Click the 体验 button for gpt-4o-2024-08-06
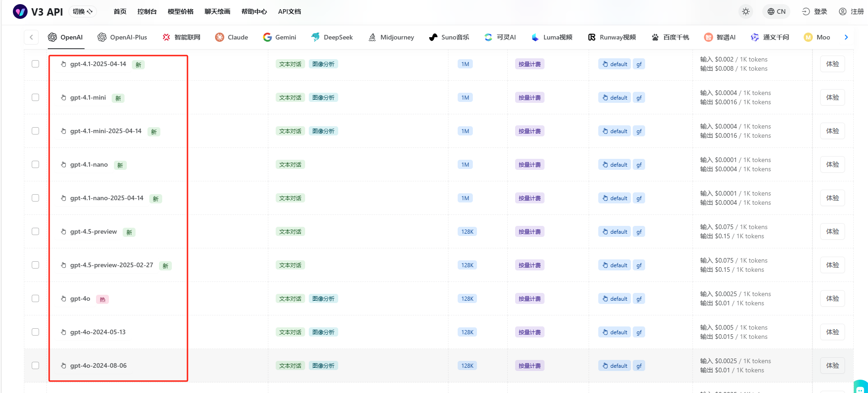Image resolution: width=868 pixels, height=393 pixels. click(832, 365)
